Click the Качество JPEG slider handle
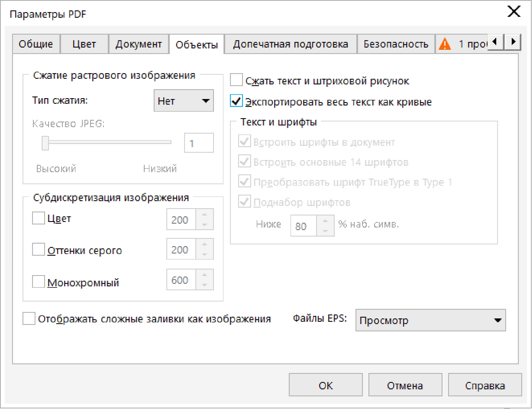The width and height of the screenshot is (532, 409). (x=45, y=143)
